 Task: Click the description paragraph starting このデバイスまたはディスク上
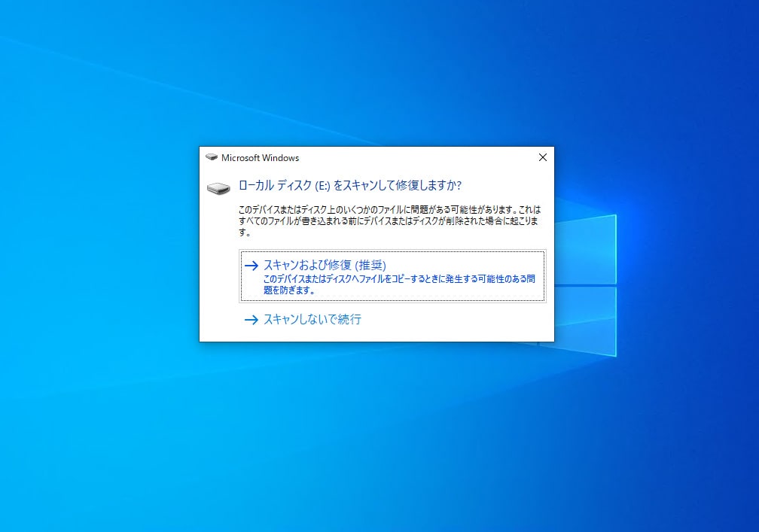coord(389,221)
